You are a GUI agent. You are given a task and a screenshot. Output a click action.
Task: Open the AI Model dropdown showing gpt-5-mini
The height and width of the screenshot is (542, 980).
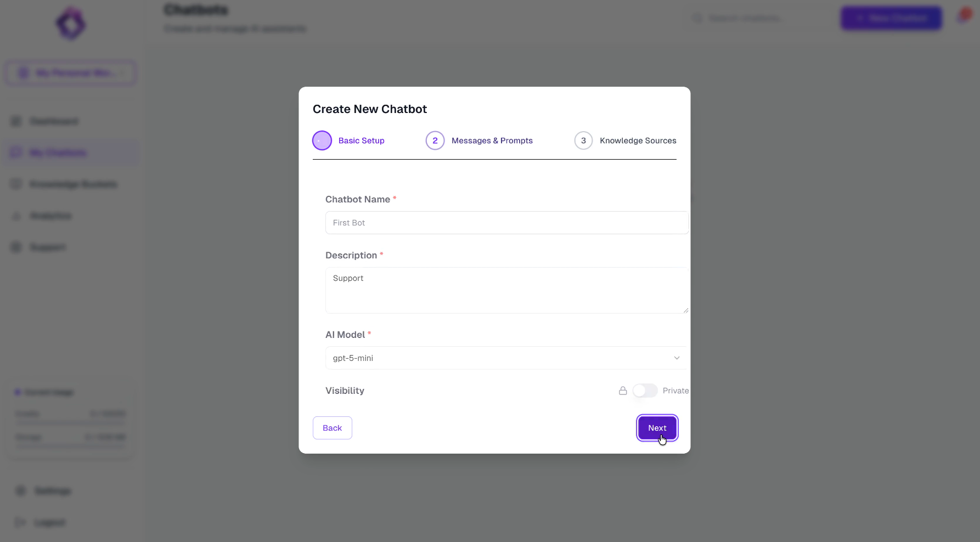(506, 358)
